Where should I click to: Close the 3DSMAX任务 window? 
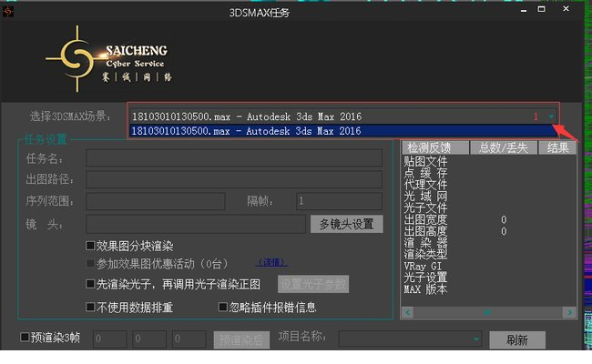(566, 8)
